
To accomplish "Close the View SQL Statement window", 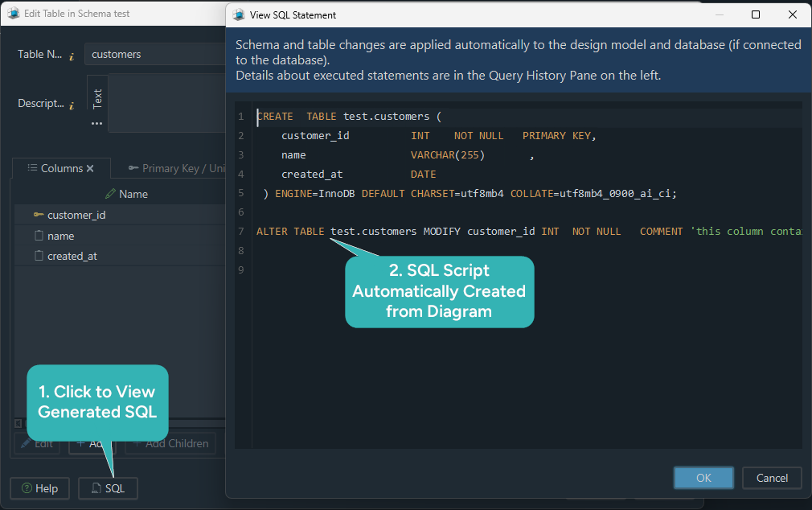I will [793, 14].
